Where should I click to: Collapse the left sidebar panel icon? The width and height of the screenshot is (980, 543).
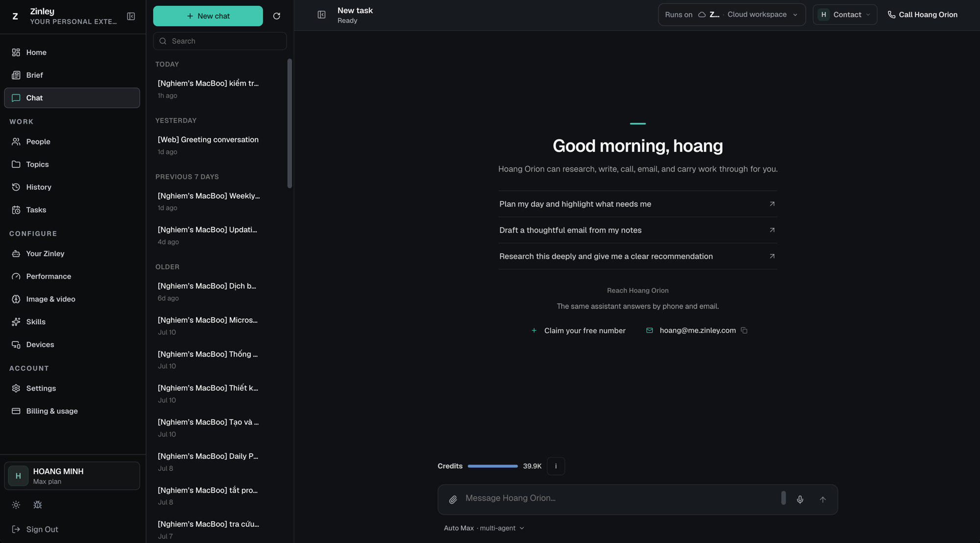pos(131,16)
